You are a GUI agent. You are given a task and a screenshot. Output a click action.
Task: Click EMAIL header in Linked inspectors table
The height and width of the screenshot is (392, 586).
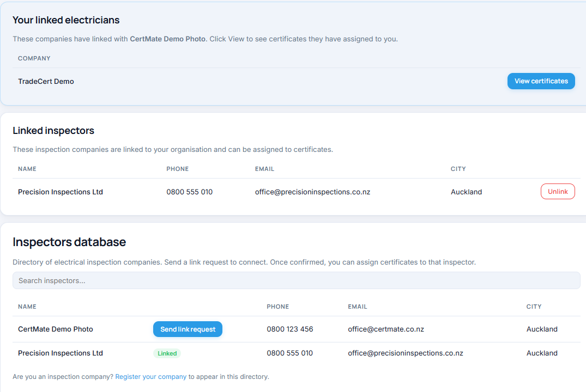[264, 169]
